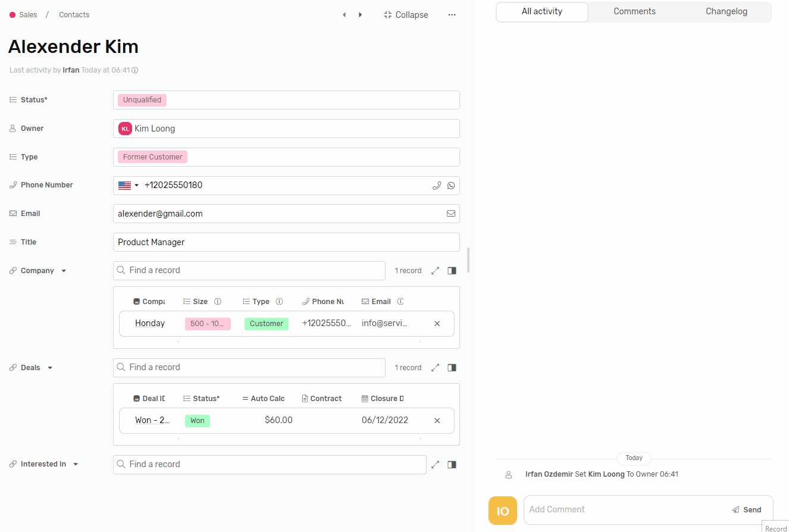
Task: Switch to the Comments tab
Action: click(x=634, y=11)
